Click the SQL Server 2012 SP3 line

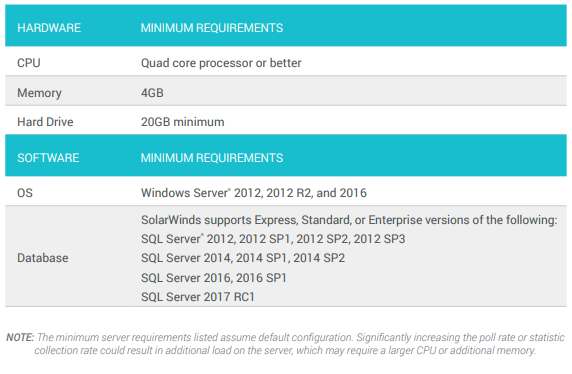pos(273,239)
